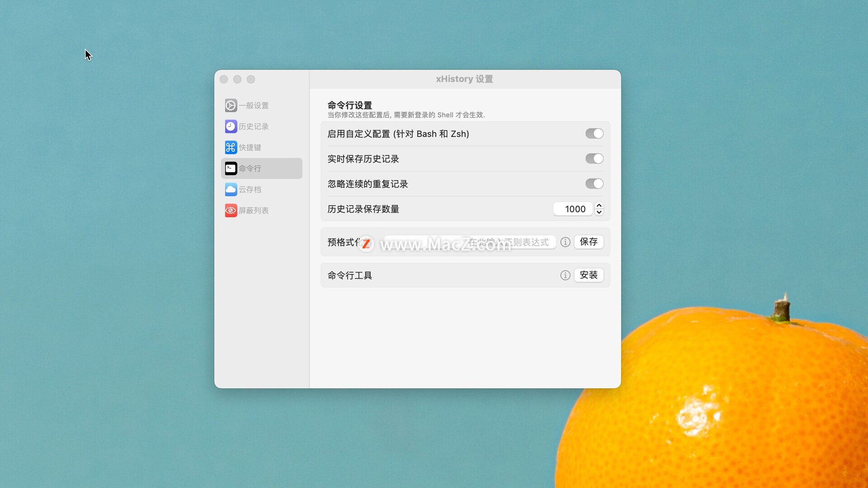
Task: Open the 屏蔽列表 crossed-eye icon
Action: point(231,211)
